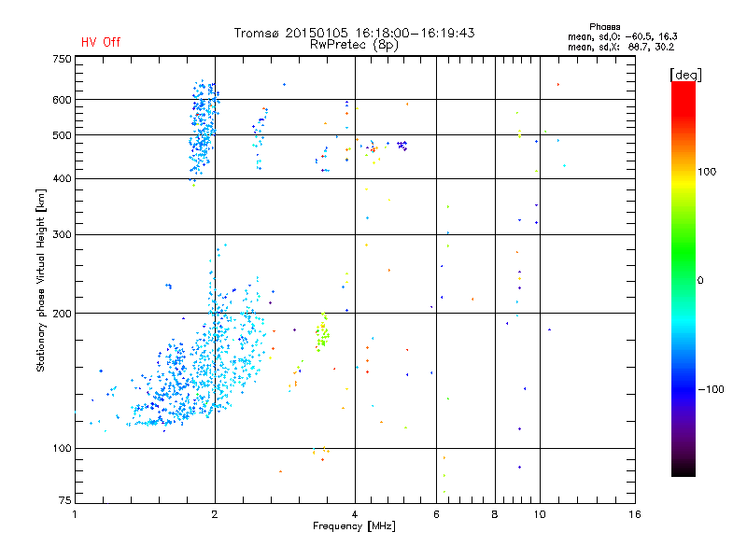The height and width of the screenshot is (560, 747).
Task: Click the 'HV Off' red status label
Action: point(101,42)
